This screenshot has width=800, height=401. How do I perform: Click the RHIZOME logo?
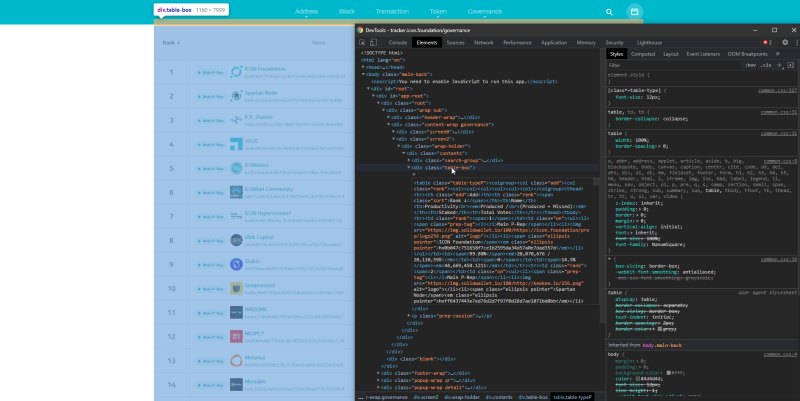coord(236,312)
